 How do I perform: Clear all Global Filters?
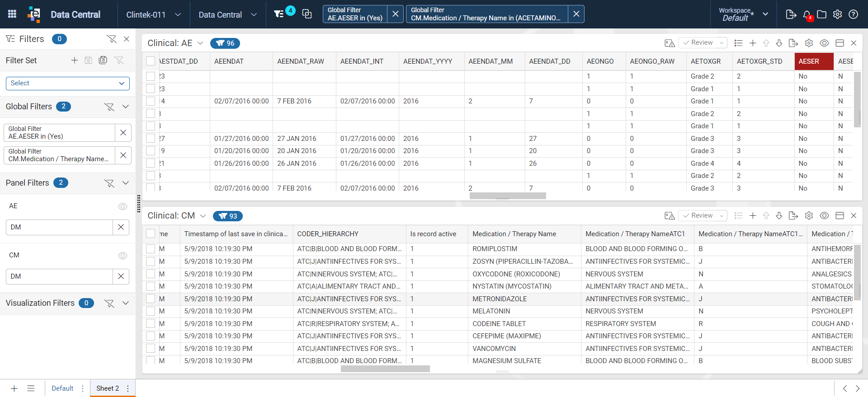109,107
